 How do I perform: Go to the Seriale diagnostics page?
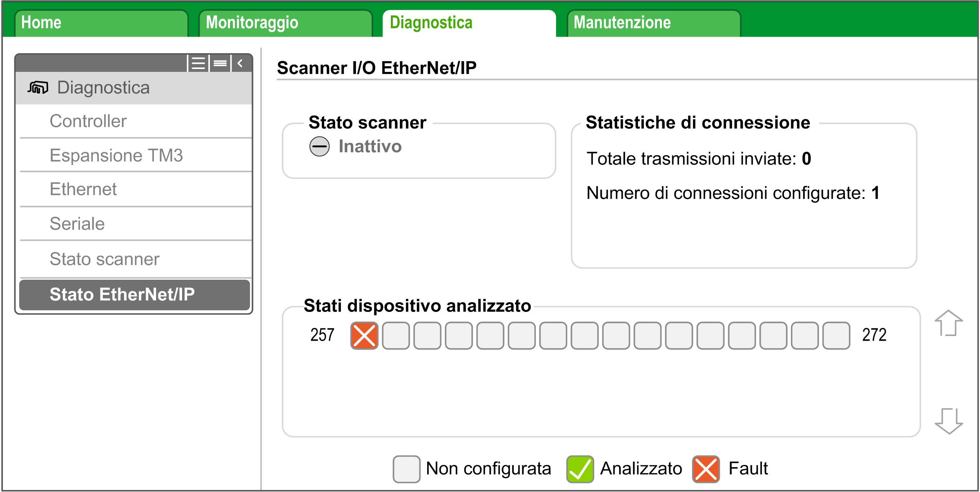[x=77, y=224]
